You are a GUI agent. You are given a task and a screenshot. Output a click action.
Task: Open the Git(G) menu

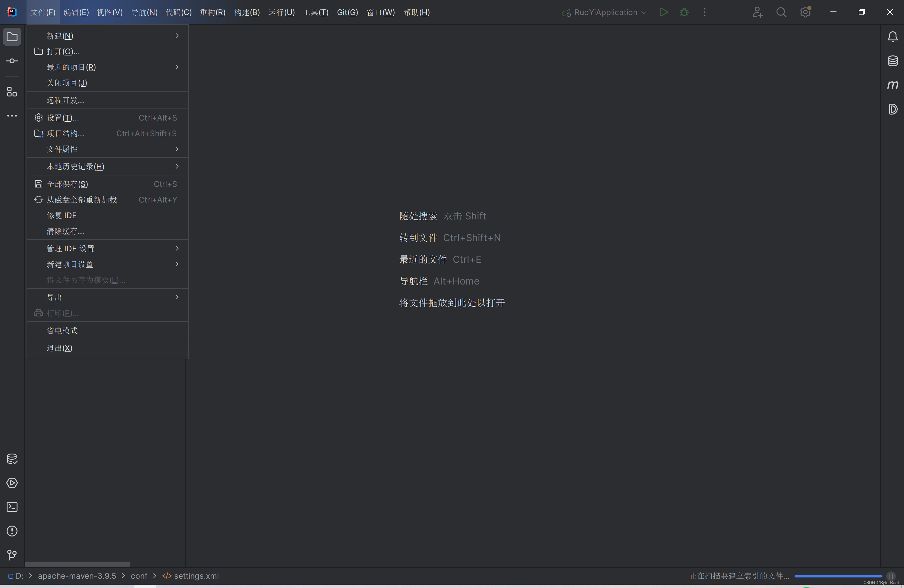(x=347, y=12)
